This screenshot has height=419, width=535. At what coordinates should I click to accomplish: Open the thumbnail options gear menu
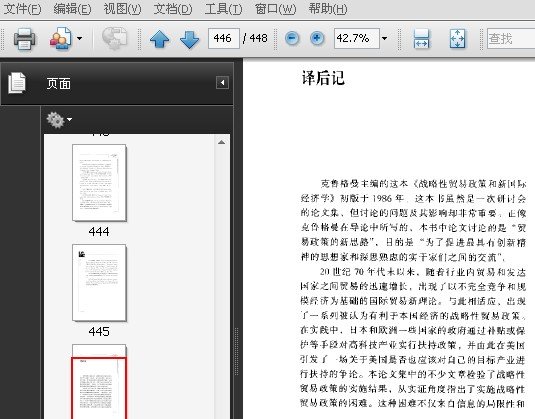coord(59,120)
